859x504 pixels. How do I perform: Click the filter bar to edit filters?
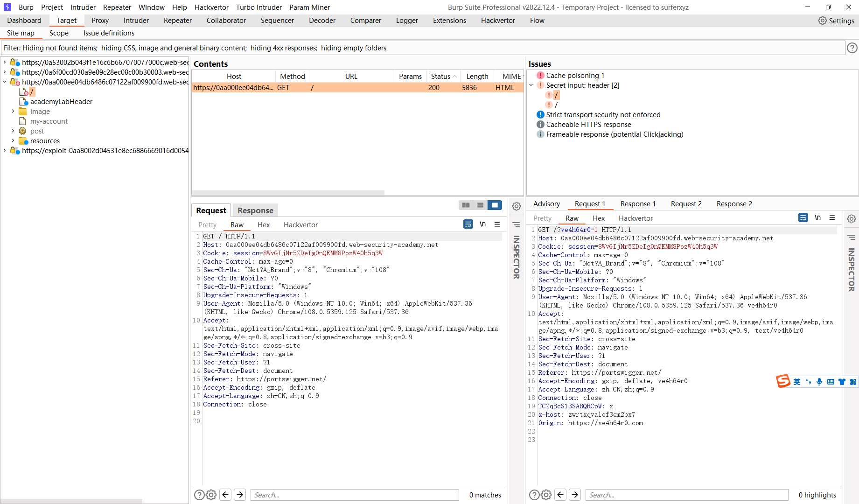tap(423, 48)
